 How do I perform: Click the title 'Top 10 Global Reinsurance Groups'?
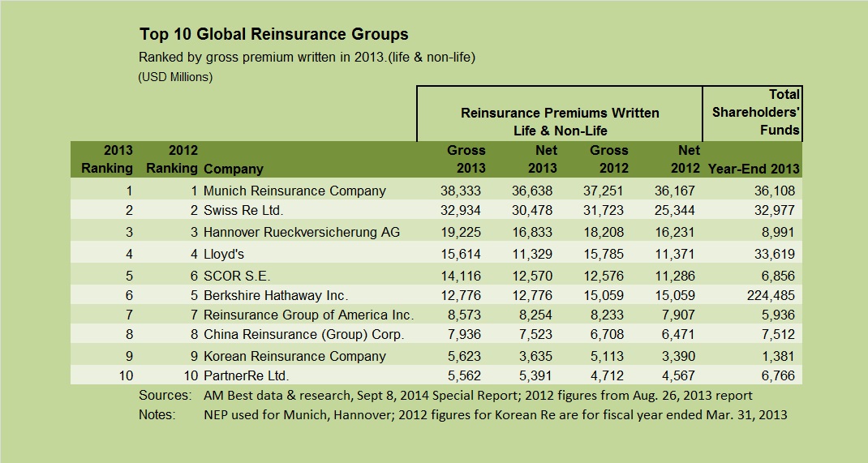point(273,34)
